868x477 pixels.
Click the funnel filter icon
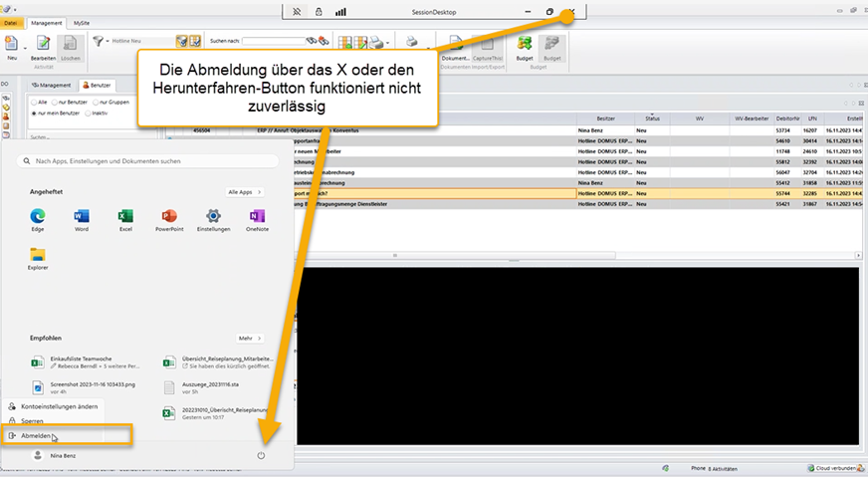click(98, 41)
